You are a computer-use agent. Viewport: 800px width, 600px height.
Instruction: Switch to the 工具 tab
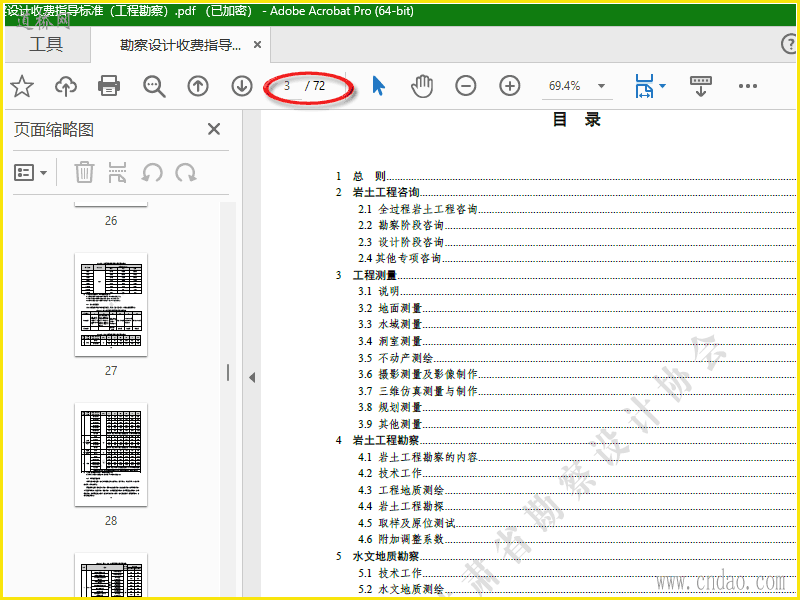[x=46, y=44]
